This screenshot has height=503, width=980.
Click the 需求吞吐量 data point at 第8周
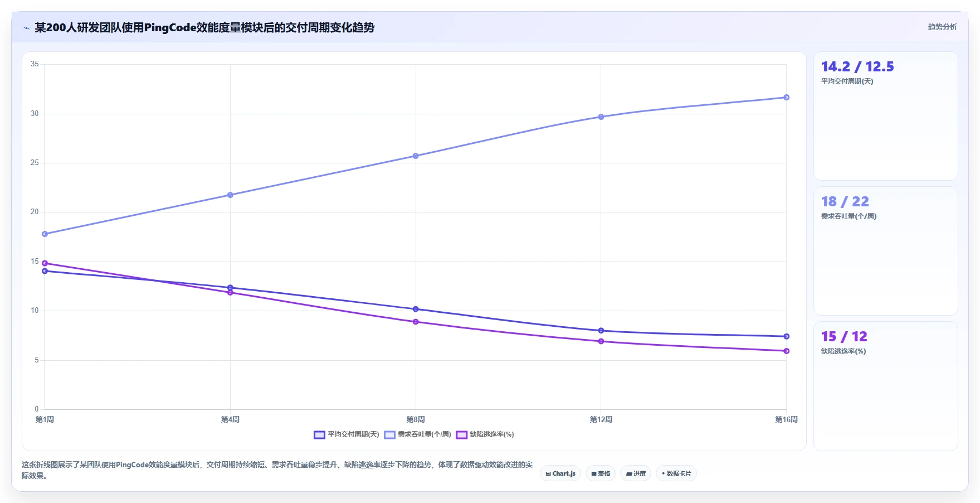[416, 156]
